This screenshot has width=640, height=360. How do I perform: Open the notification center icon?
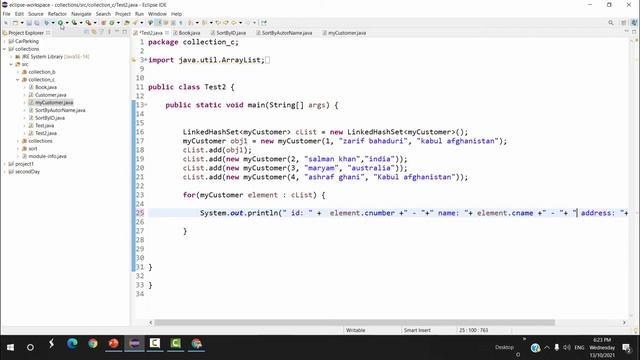pos(627,347)
